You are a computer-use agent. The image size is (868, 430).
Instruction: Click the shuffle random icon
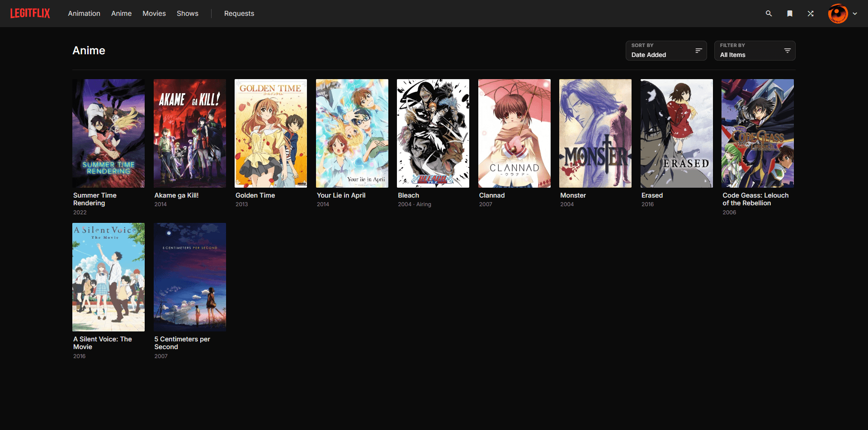click(x=811, y=14)
